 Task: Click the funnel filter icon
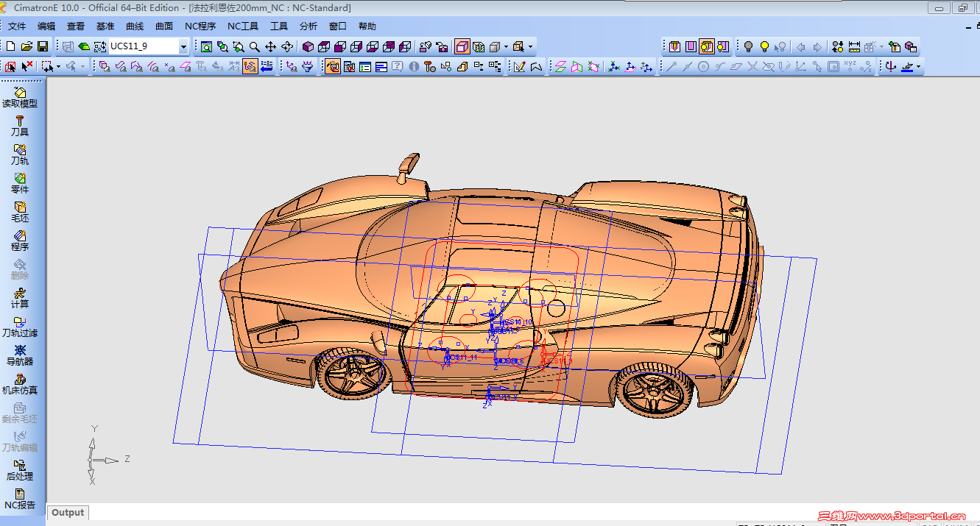308,66
